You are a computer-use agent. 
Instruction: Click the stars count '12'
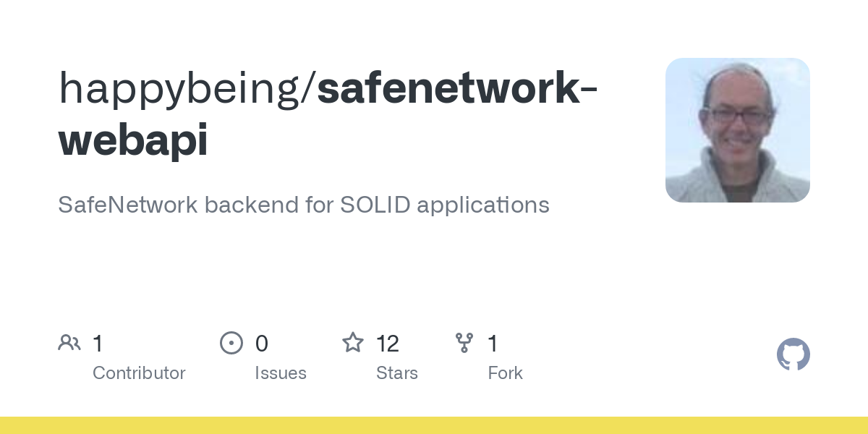point(388,344)
